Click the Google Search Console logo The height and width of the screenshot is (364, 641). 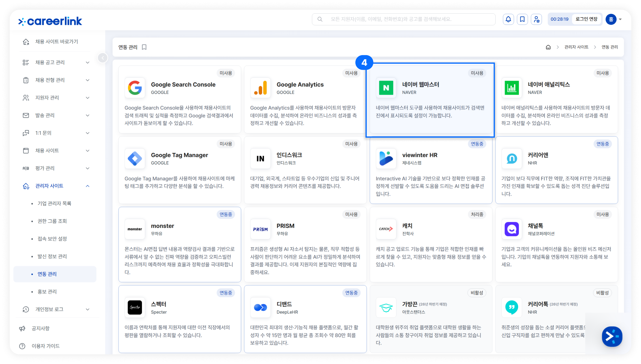135,88
